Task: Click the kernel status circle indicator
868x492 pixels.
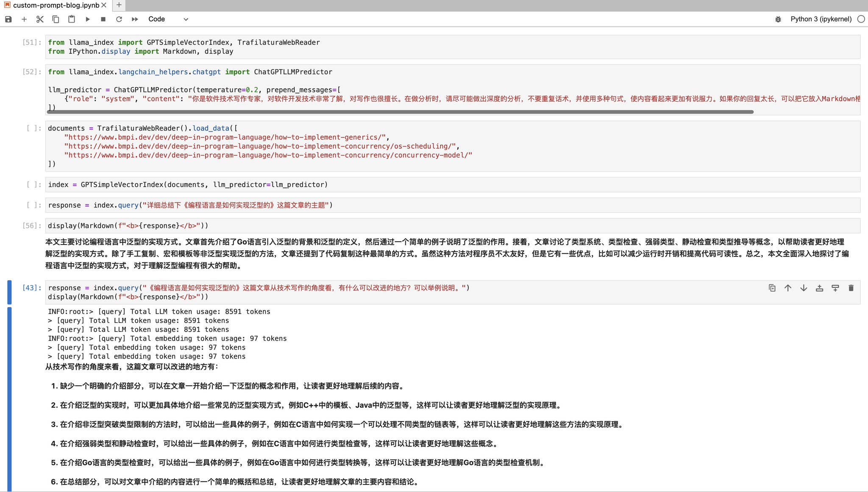Action: tap(861, 19)
